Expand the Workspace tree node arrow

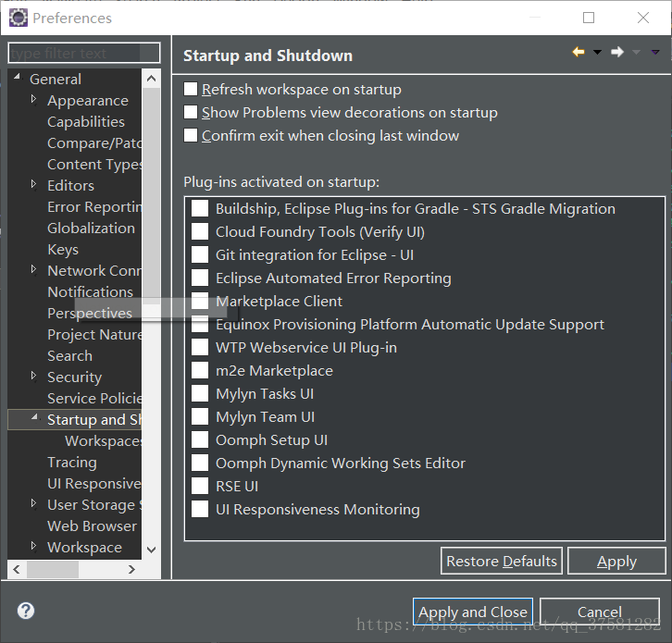[x=34, y=546]
